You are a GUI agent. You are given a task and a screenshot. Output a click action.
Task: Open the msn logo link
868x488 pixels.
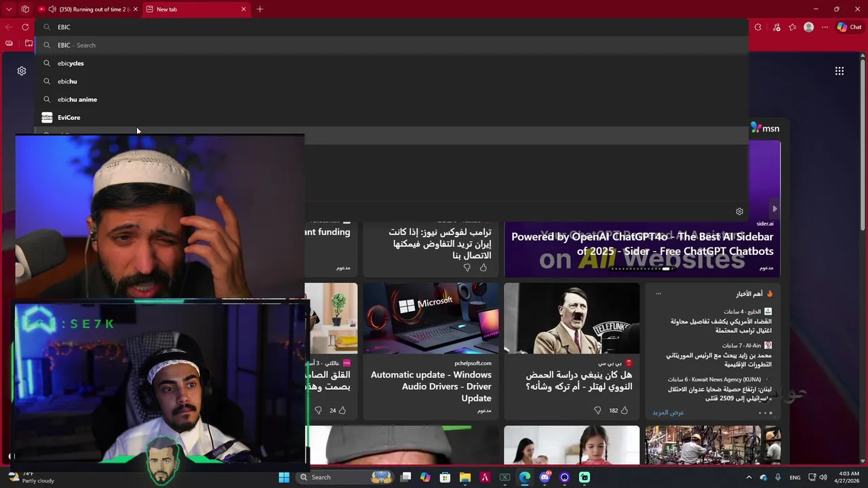(766, 128)
